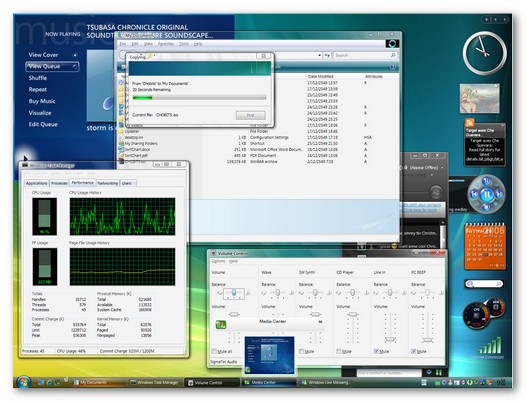Enable the Mute all checkbox
Viewport: 526px width, 401px height.
click(214, 351)
